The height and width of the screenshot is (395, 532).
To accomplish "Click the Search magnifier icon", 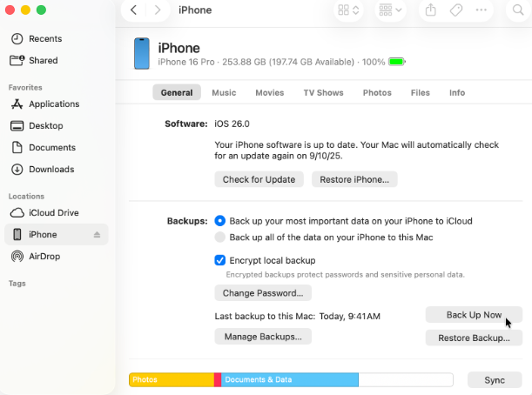I will pos(518,10).
